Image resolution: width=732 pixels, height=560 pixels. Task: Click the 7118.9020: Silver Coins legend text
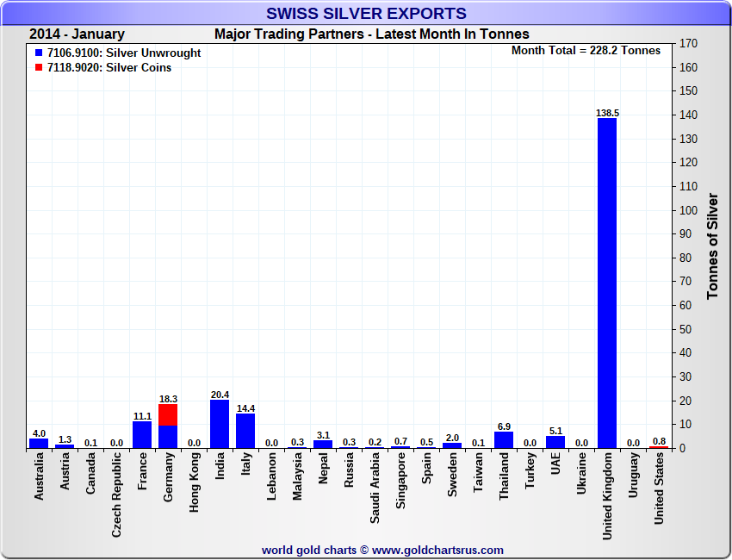(x=109, y=68)
